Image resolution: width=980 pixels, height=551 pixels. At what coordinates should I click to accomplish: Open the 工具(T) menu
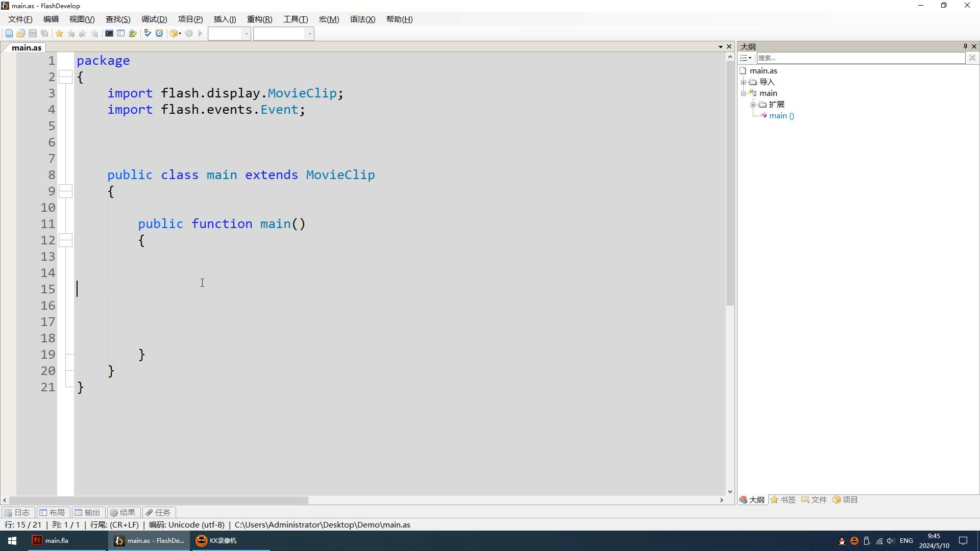296,19
